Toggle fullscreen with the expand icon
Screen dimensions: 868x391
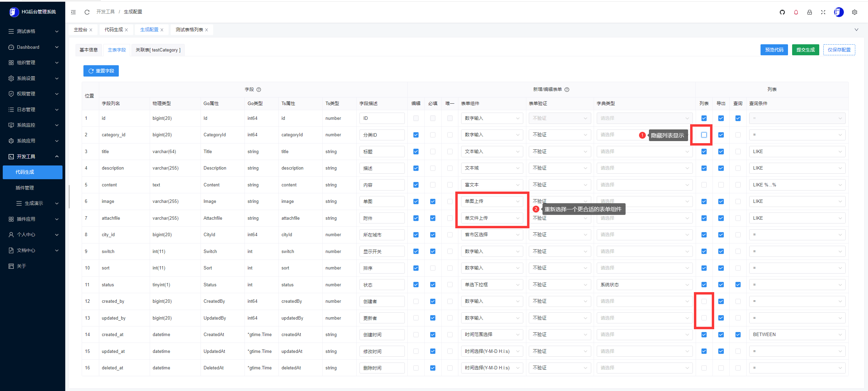(823, 12)
